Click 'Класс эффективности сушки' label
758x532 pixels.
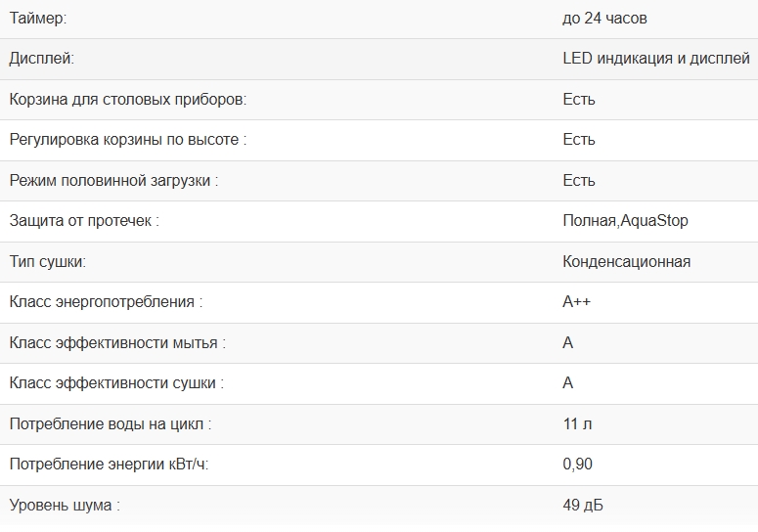[115, 383]
